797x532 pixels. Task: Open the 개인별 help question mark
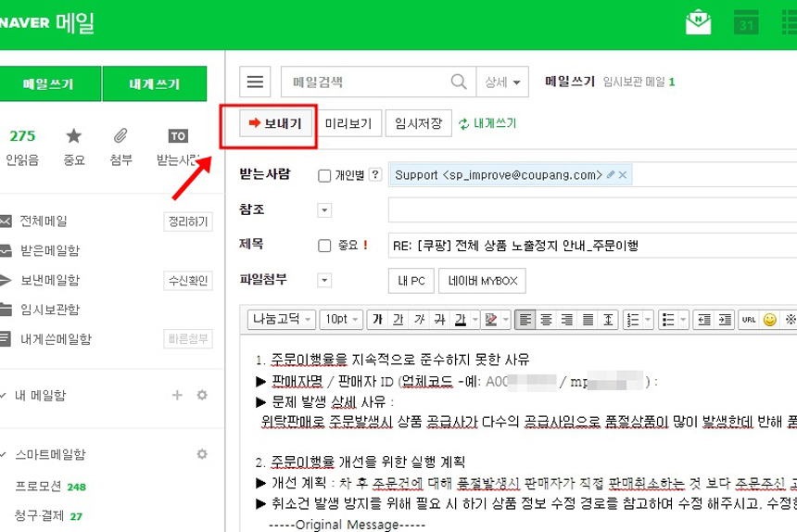375,175
